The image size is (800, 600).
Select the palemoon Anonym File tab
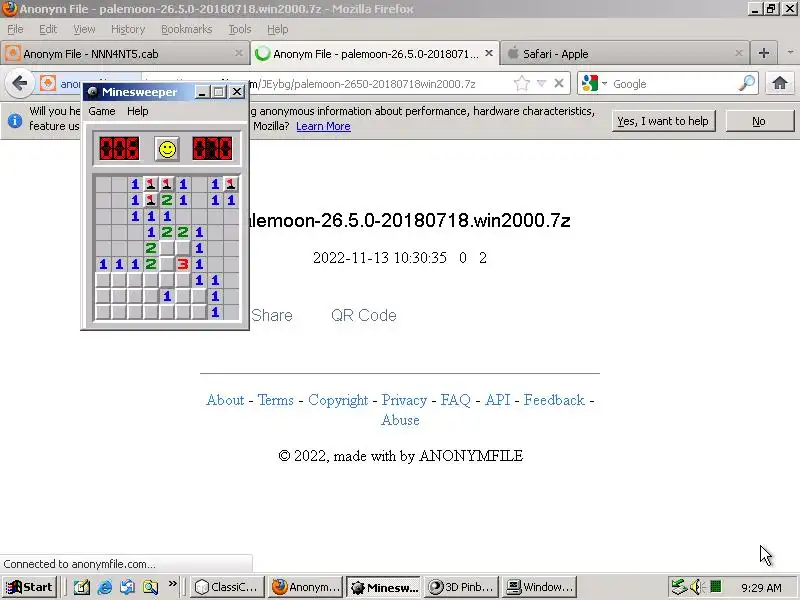click(374, 54)
